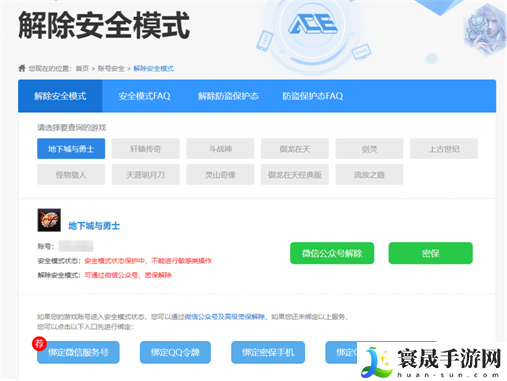Click the 绑定密保手机 button
The height and width of the screenshot is (381, 507).
(x=268, y=352)
